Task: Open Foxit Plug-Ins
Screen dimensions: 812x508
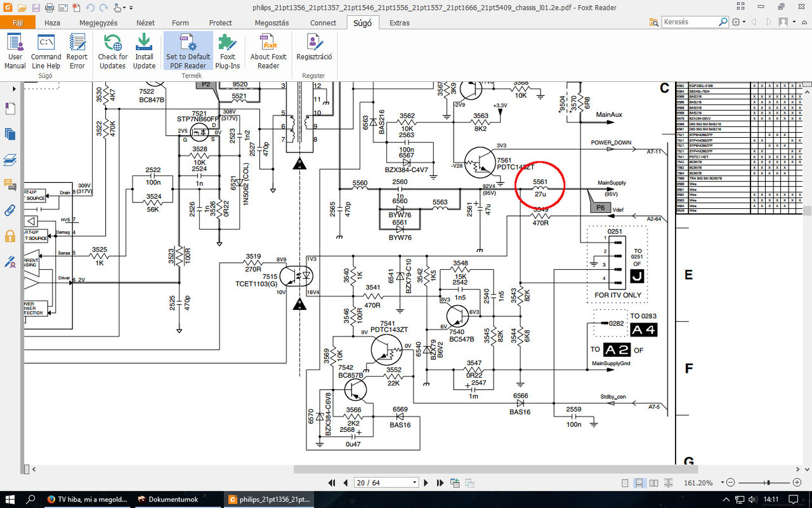Action: click(x=227, y=52)
